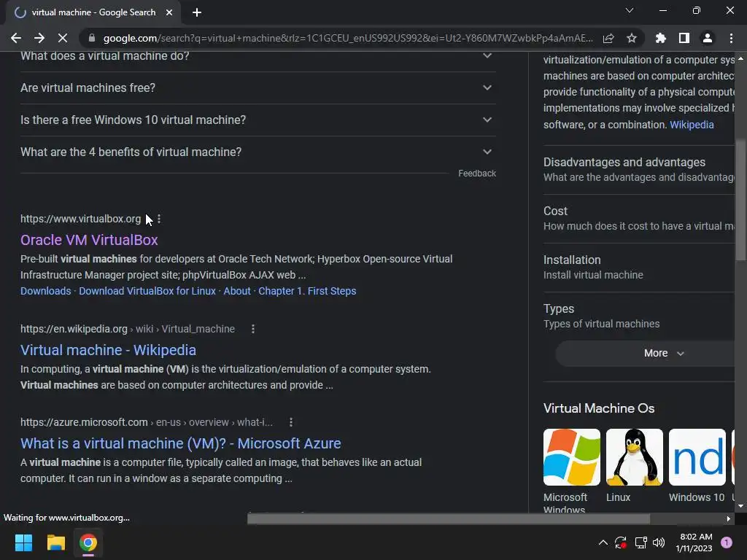Open Virtual machine - Wikipedia result
747x560 pixels.
pos(108,350)
